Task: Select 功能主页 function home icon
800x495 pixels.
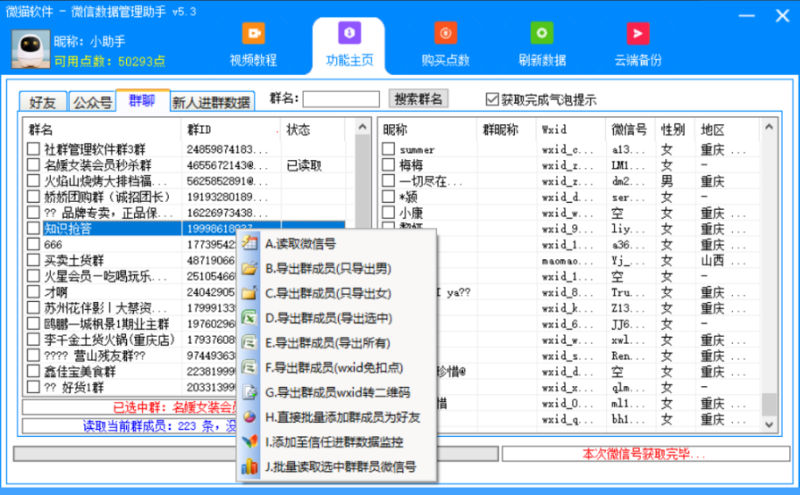Action: click(x=349, y=34)
